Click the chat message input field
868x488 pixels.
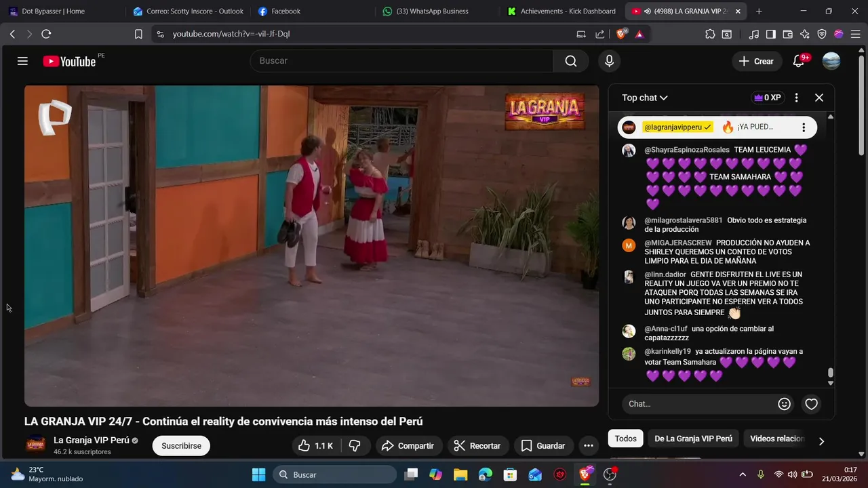point(698,404)
